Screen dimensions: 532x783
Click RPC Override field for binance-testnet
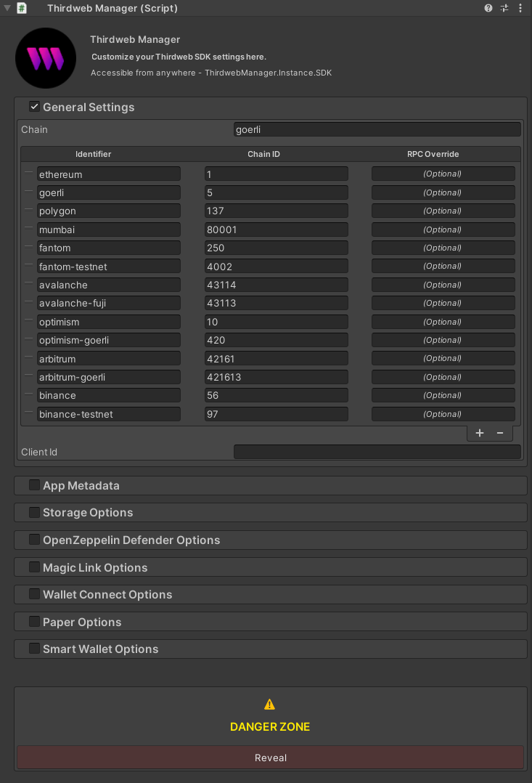pos(443,414)
